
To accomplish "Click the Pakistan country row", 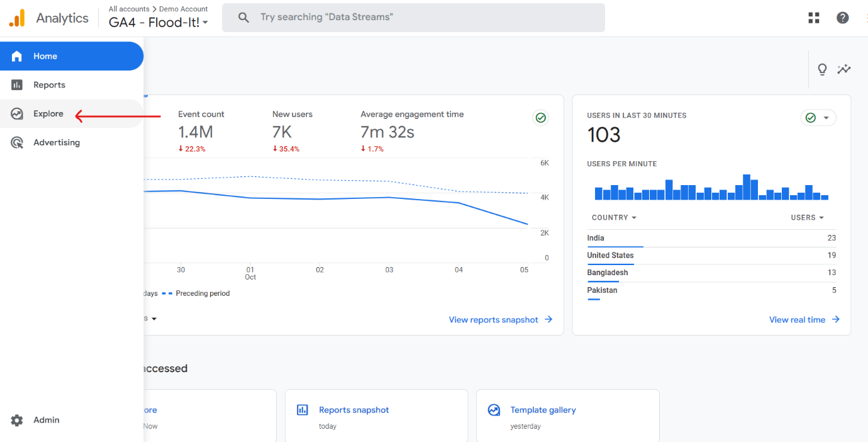I will click(x=711, y=290).
